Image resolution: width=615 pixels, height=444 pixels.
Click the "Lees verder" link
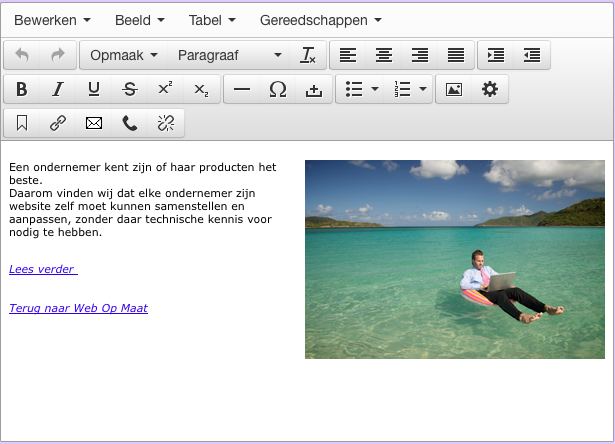coord(42,269)
